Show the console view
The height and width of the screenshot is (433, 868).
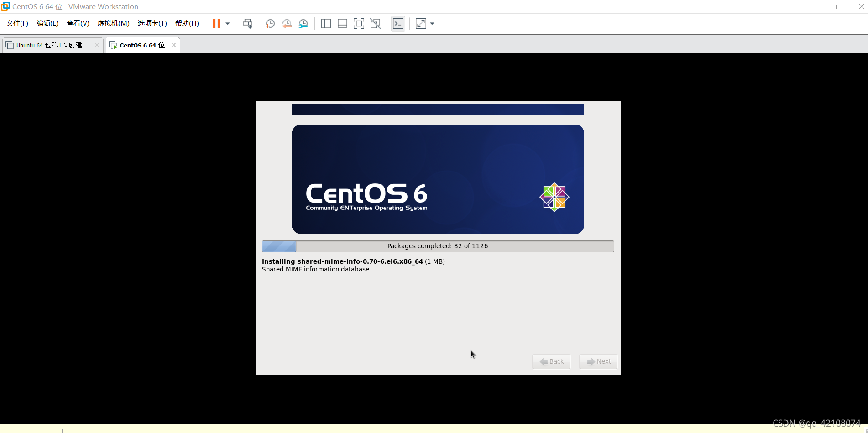pos(398,24)
